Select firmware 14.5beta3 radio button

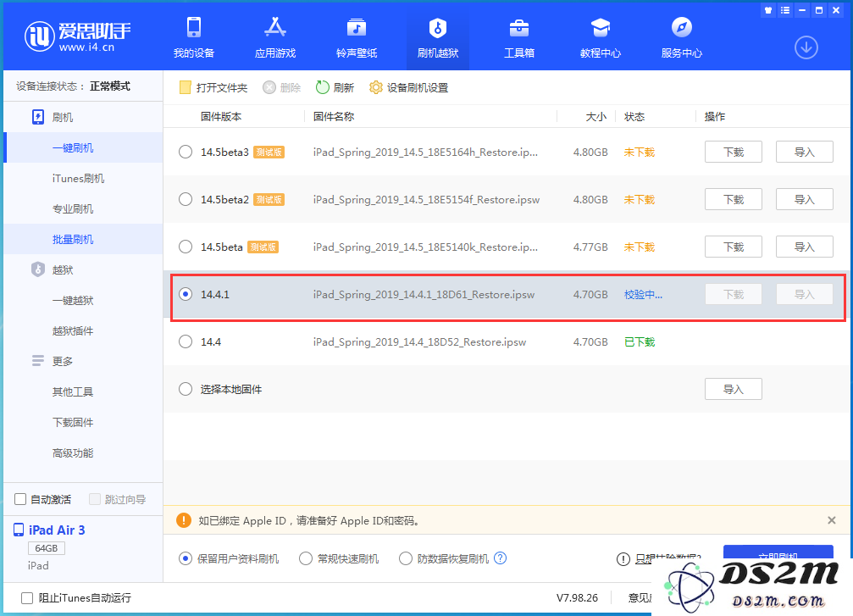coord(186,152)
